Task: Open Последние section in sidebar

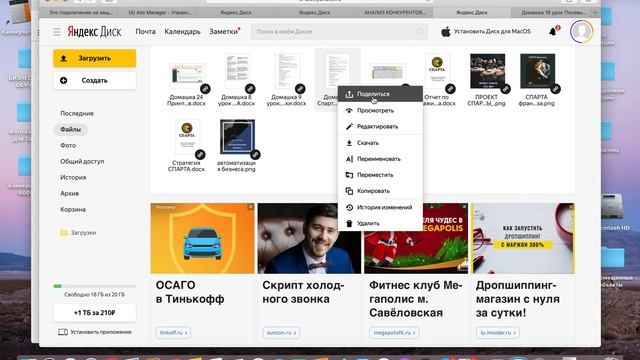Action: coord(77,113)
